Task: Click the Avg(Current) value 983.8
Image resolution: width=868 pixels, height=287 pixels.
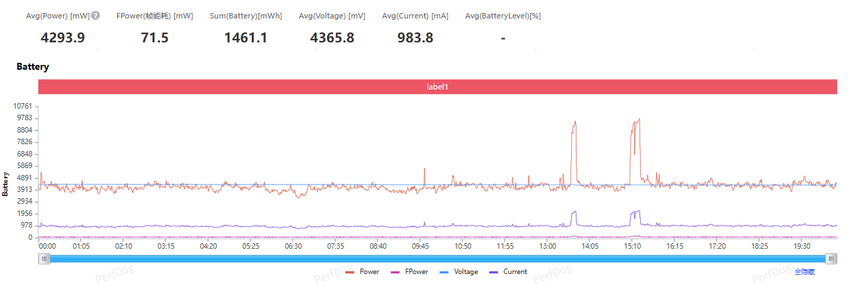Action: tap(415, 38)
